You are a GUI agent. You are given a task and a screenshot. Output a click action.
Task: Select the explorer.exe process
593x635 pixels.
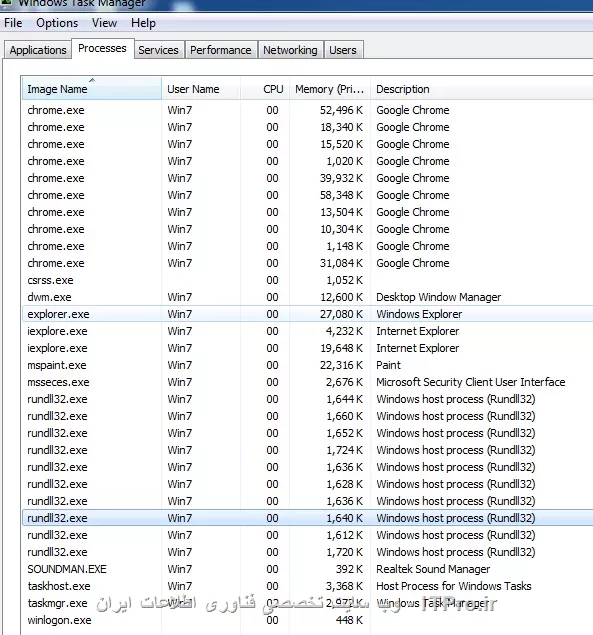pyautogui.click(x=308, y=314)
